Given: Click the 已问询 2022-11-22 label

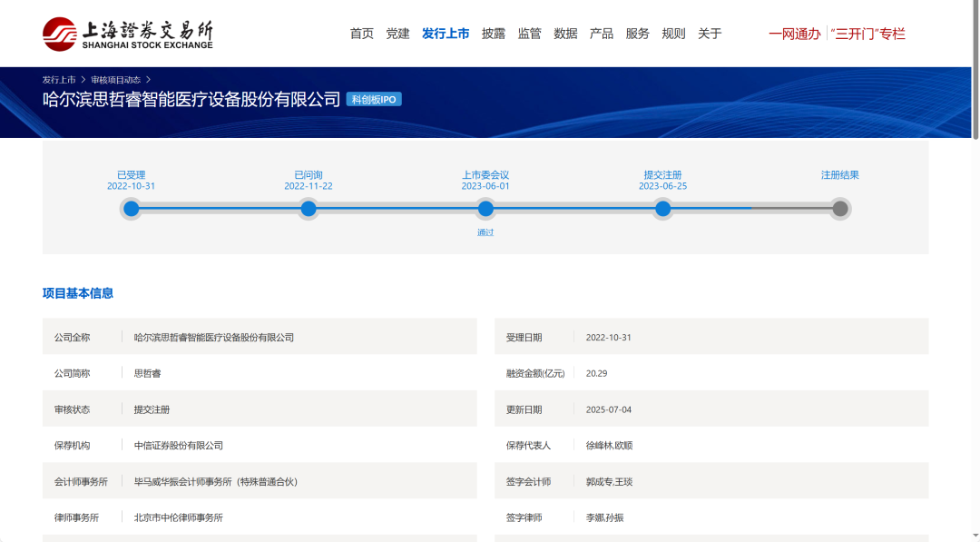Looking at the screenshot, I should click(309, 181).
